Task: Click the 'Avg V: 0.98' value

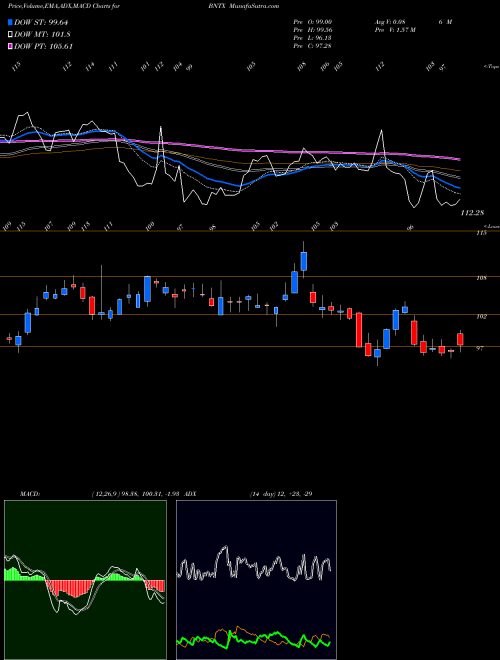Action: coord(392,22)
